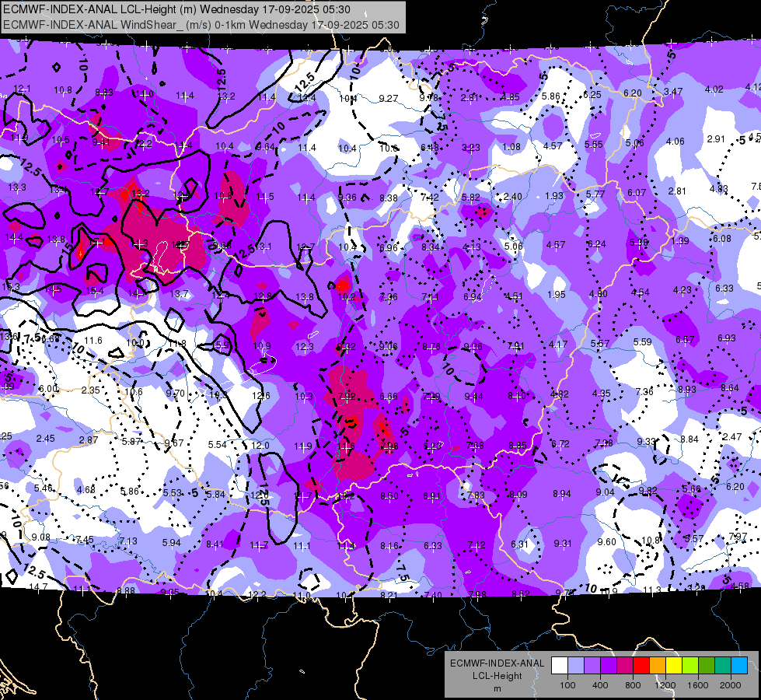
Task: Click the wind shear value 9.27
Action: click(x=388, y=99)
